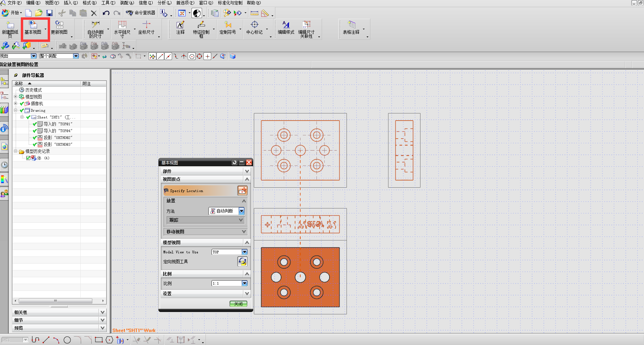
Task: Open the 文件(F) menu
Action: pyautogui.click(x=14, y=3)
